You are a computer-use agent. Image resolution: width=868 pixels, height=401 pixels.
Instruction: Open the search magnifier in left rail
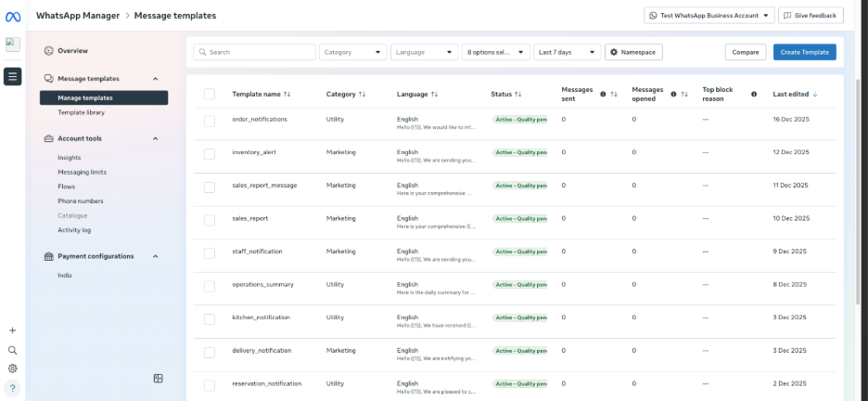(13, 350)
